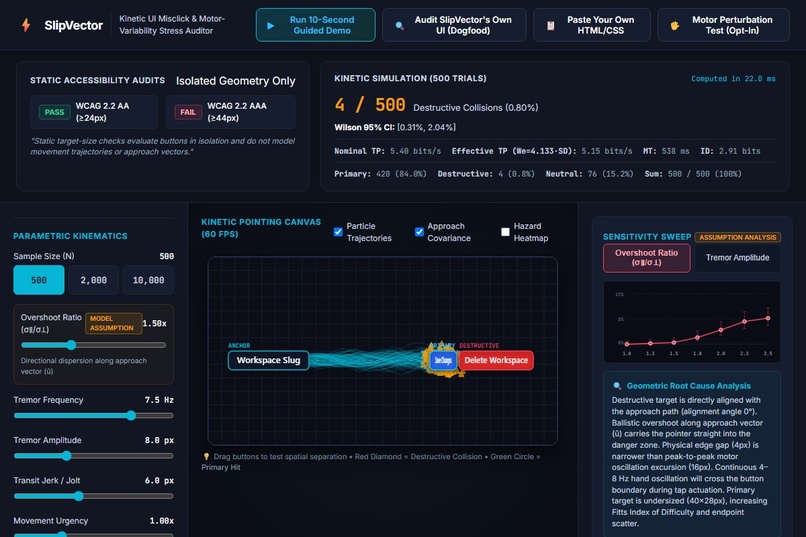Viewport: 806px width, 537px height.
Task: Start Motor Perturbation Test (Opt-In)
Action: coord(723,25)
